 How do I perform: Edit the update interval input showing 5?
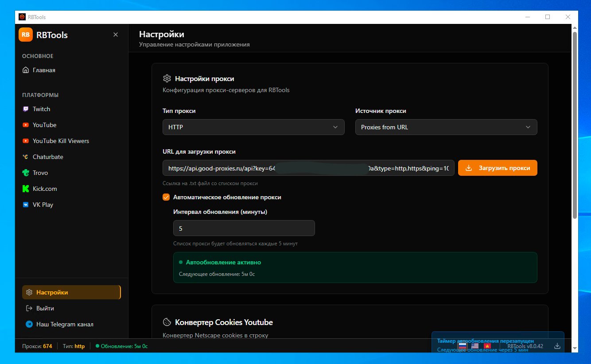pos(244,228)
